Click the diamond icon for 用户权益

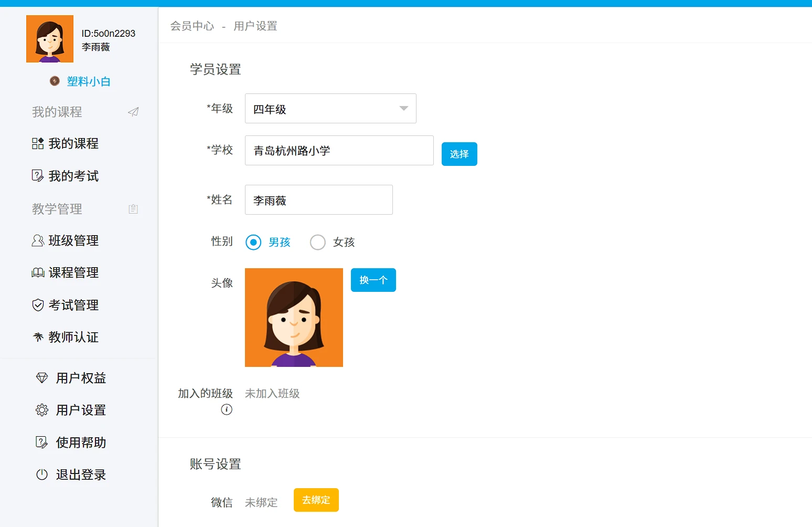(42, 378)
